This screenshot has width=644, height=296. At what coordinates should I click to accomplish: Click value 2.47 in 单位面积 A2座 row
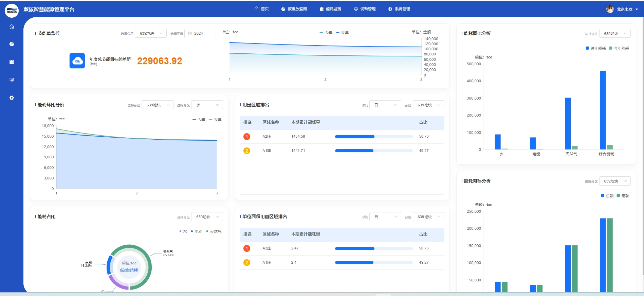[x=295, y=248]
